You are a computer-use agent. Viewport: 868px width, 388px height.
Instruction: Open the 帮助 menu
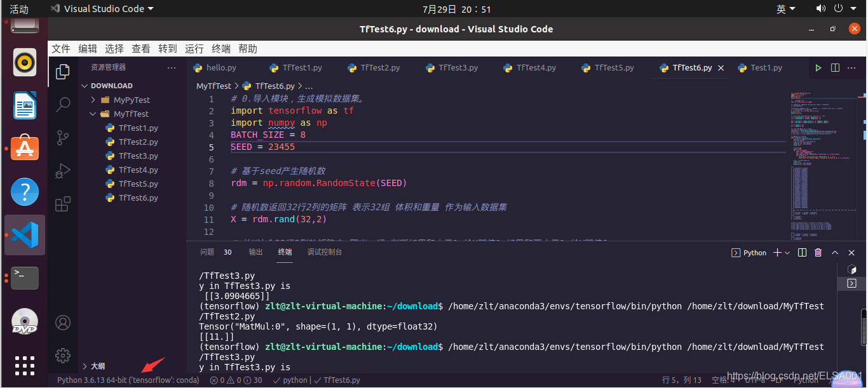248,49
